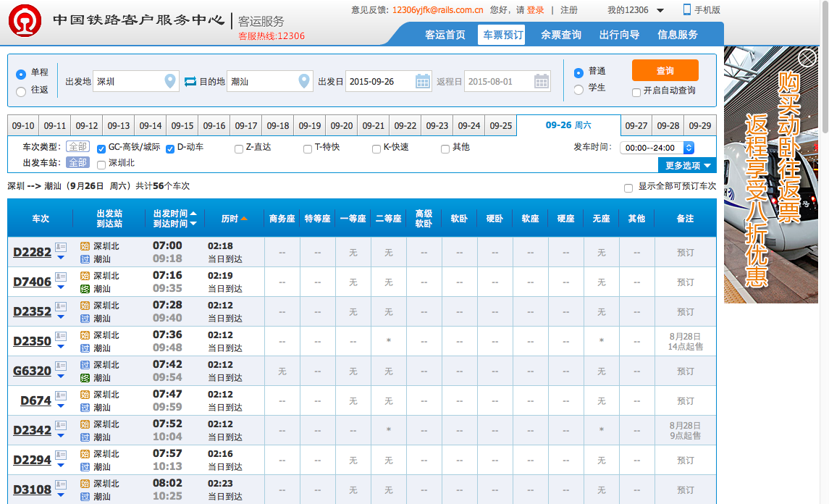Open train number D2282 link
This screenshot has width=829, height=504.
33,252
